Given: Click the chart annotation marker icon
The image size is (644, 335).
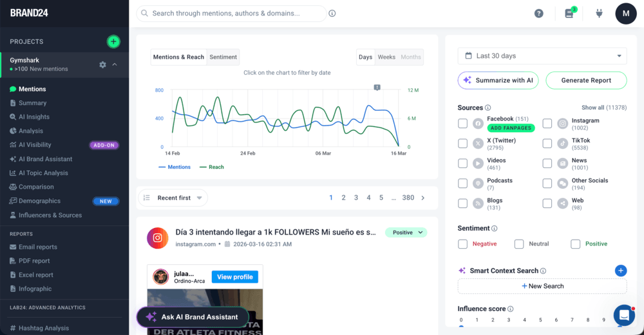Looking at the screenshot, I should click(x=377, y=87).
